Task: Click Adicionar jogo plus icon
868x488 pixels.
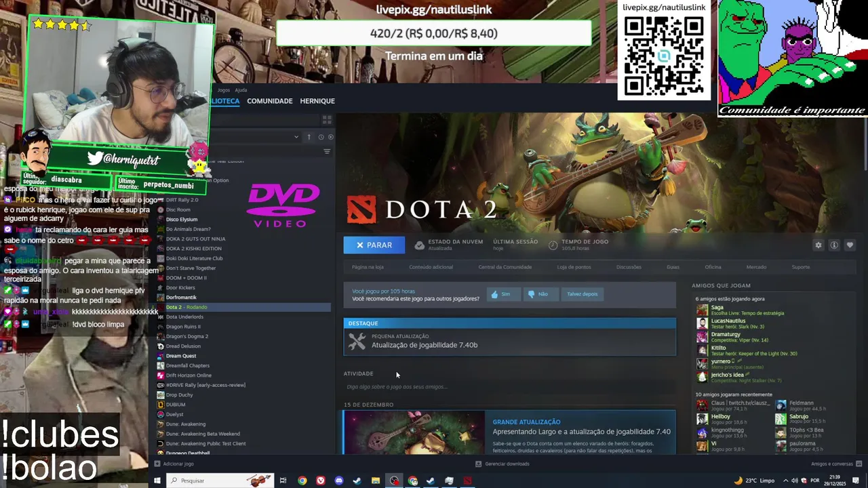Action: point(157,464)
